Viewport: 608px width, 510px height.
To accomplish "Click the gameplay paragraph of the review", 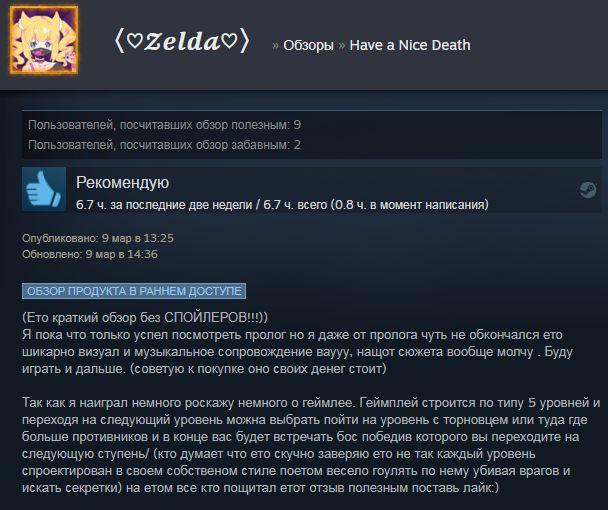I will point(311,445).
